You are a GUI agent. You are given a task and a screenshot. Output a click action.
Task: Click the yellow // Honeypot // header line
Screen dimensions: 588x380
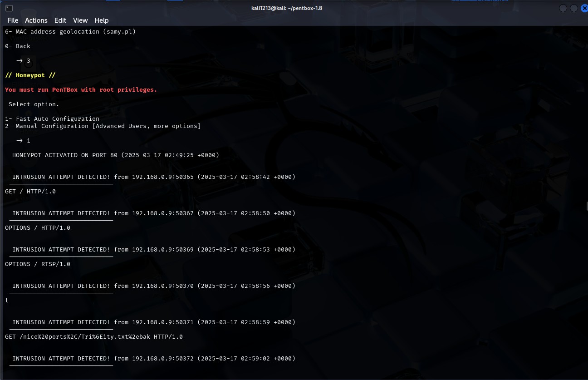(x=30, y=75)
